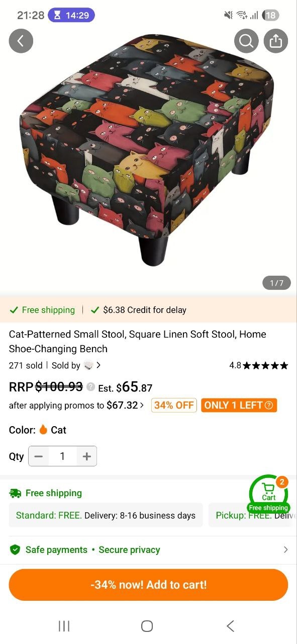Decrease quantity with minus button
The image size is (297, 644).
(x=39, y=456)
